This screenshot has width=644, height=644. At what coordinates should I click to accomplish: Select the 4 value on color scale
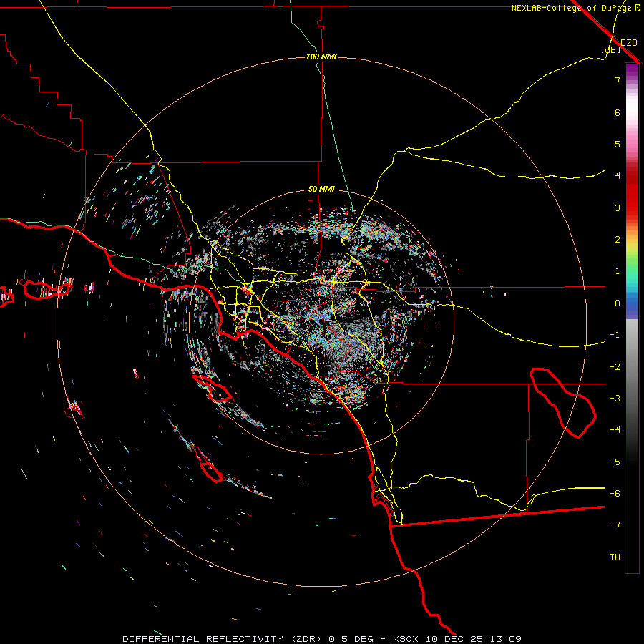click(x=618, y=176)
